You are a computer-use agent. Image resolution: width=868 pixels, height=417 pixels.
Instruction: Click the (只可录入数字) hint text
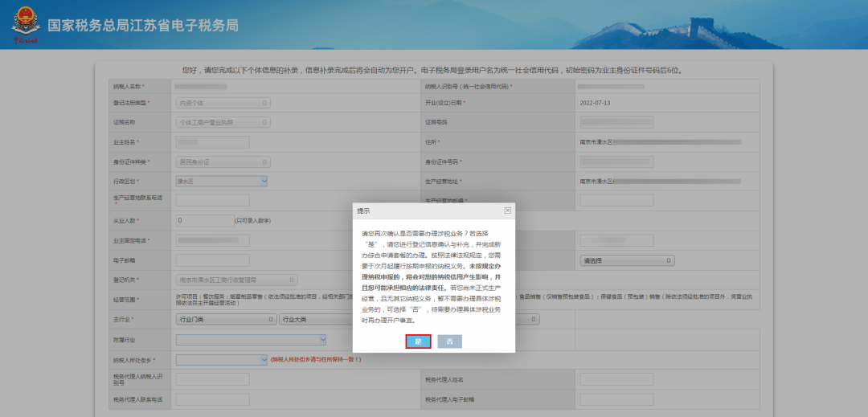tap(253, 221)
